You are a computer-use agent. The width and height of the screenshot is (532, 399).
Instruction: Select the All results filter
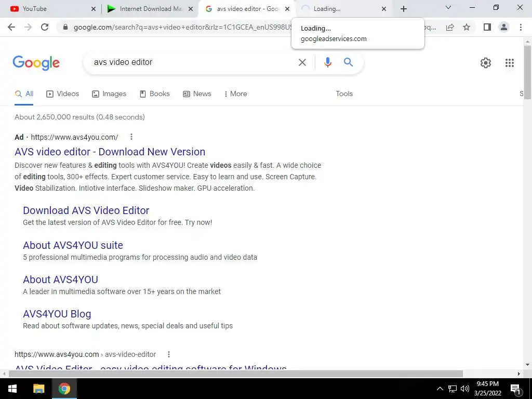[x=24, y=94]
